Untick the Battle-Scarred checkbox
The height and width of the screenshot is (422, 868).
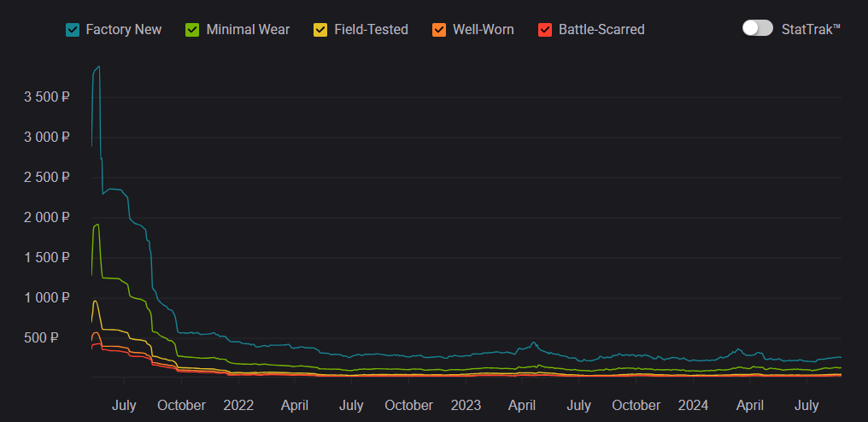click(x=545, y=30)
